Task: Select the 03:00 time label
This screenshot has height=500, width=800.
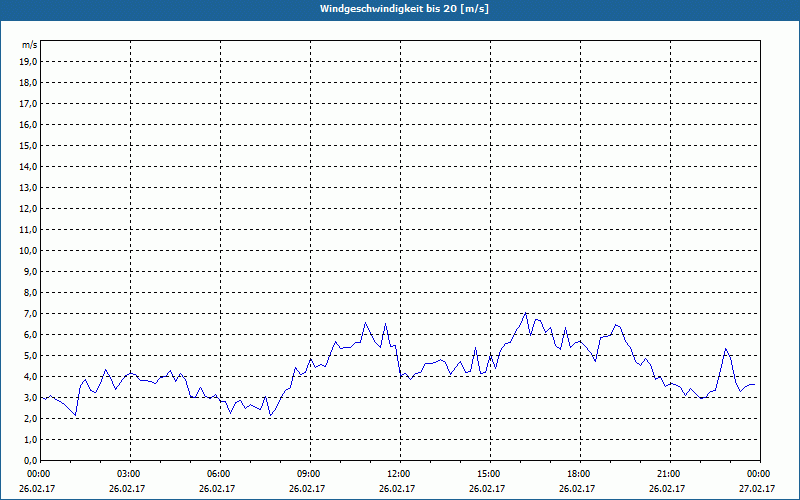Action: (128, 474)
